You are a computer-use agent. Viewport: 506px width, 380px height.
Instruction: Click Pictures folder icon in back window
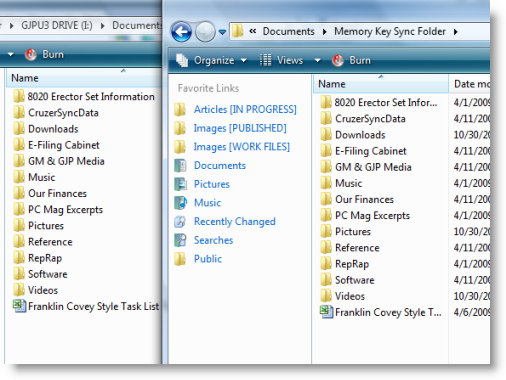click(x=19, y=225)
